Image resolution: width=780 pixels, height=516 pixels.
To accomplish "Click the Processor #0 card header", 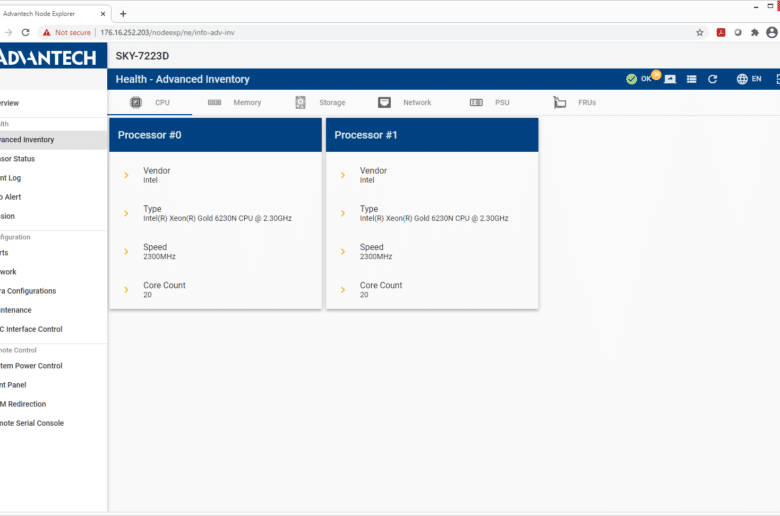I will pos(215,135).
